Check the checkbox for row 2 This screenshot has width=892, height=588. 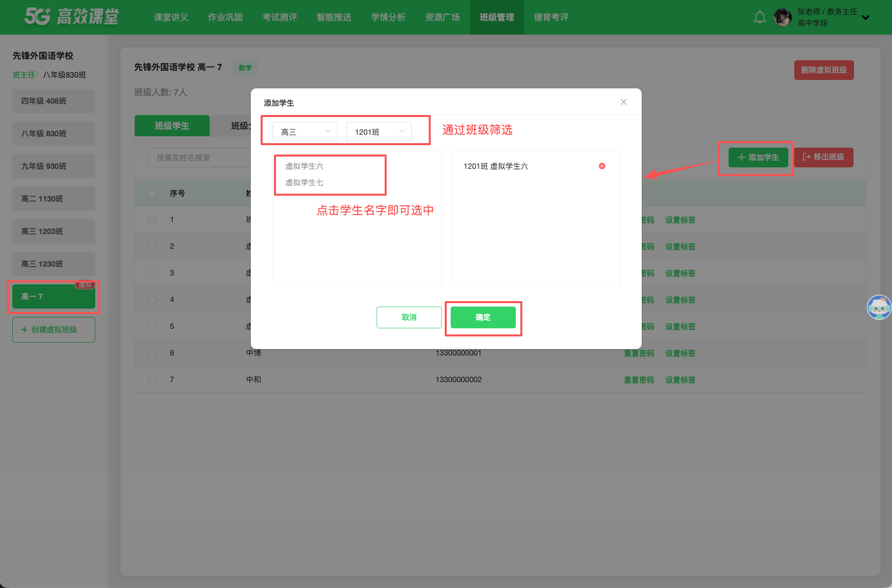tap(152, 246)
